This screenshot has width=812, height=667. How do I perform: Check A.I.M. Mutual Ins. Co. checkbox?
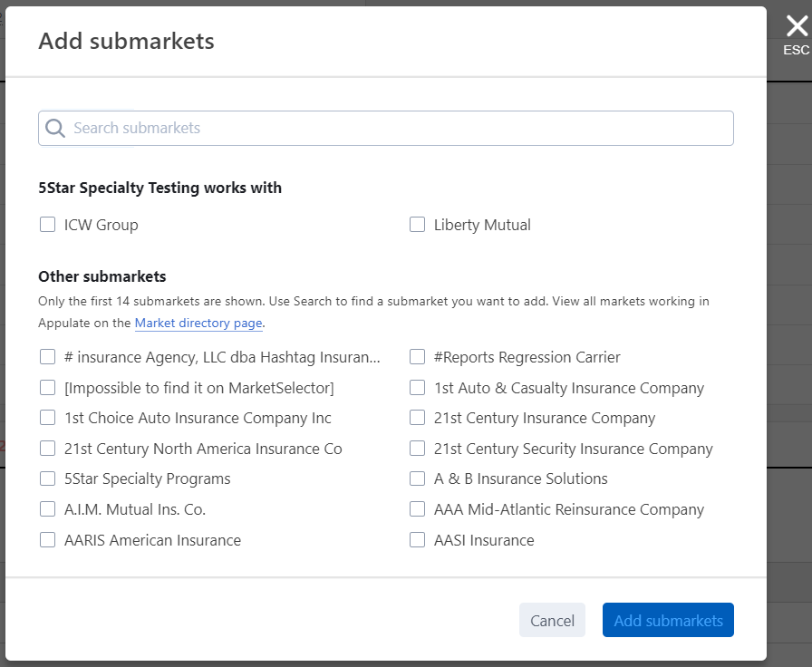tap(48, 509)
